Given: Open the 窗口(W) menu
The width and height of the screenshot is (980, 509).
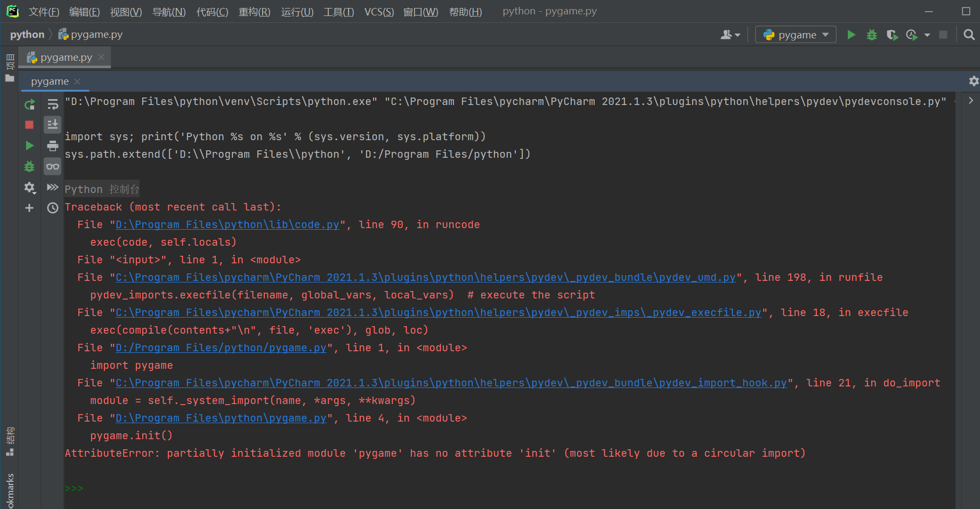Looking at the screenshot, I should (420, 12).
